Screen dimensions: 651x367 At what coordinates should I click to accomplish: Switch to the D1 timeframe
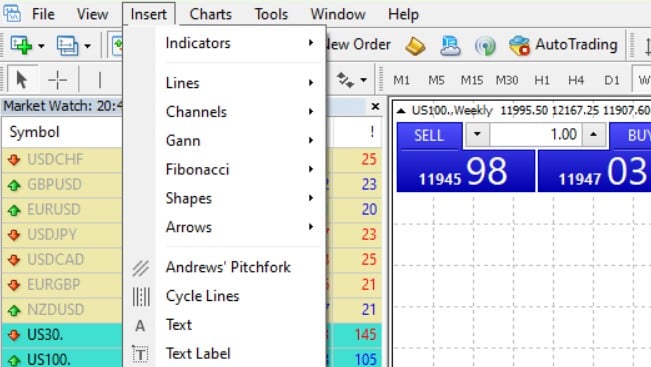pyautogui.click(x=612, y=80)
